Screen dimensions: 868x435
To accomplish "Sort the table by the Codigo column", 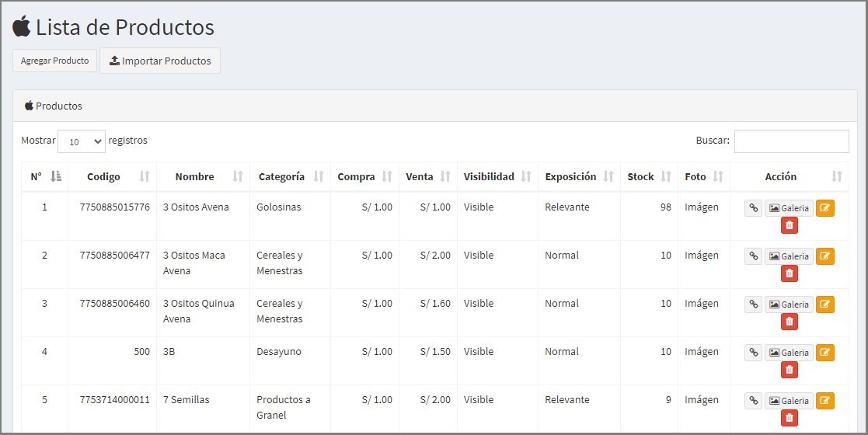I will [113, 176].
